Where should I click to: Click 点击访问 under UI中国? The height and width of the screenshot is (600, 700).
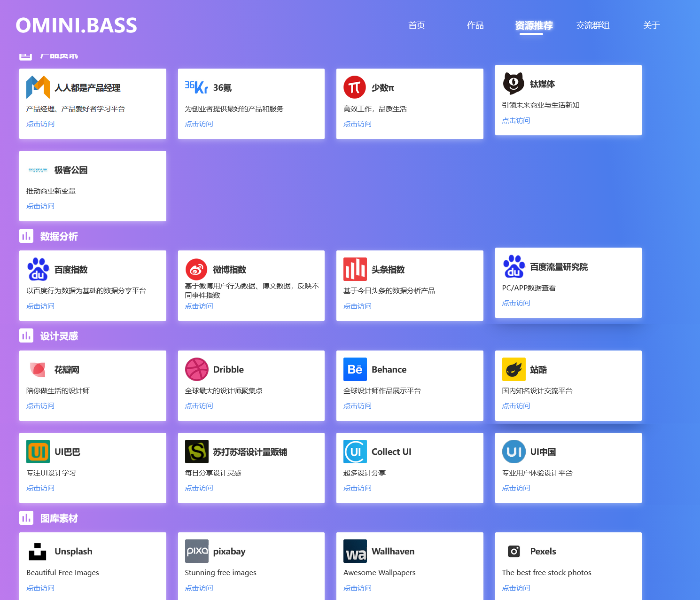pos(516,488)
